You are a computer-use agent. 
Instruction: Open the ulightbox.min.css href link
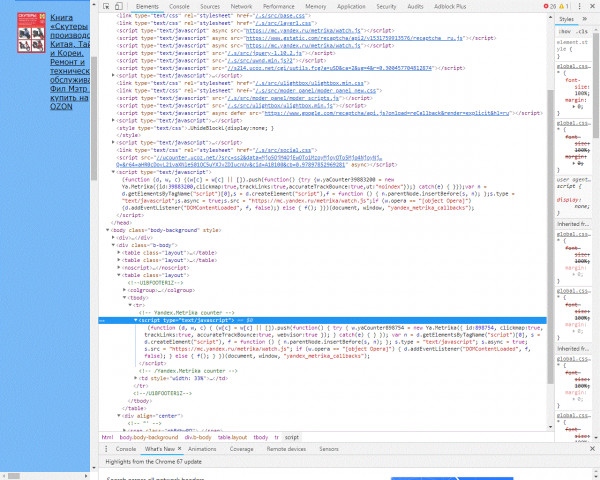click(310, 83)
